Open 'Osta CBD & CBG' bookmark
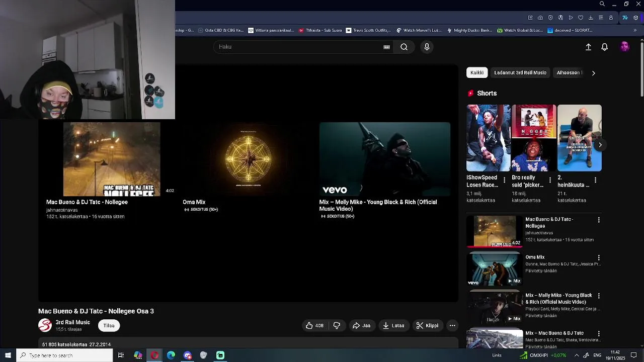The width and height of the screenshot is (644, 362). tap(221, 30)
